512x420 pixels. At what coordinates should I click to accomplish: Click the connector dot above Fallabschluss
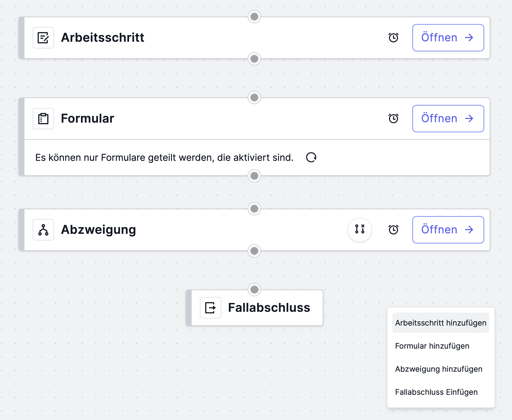(x=254, y=289)
